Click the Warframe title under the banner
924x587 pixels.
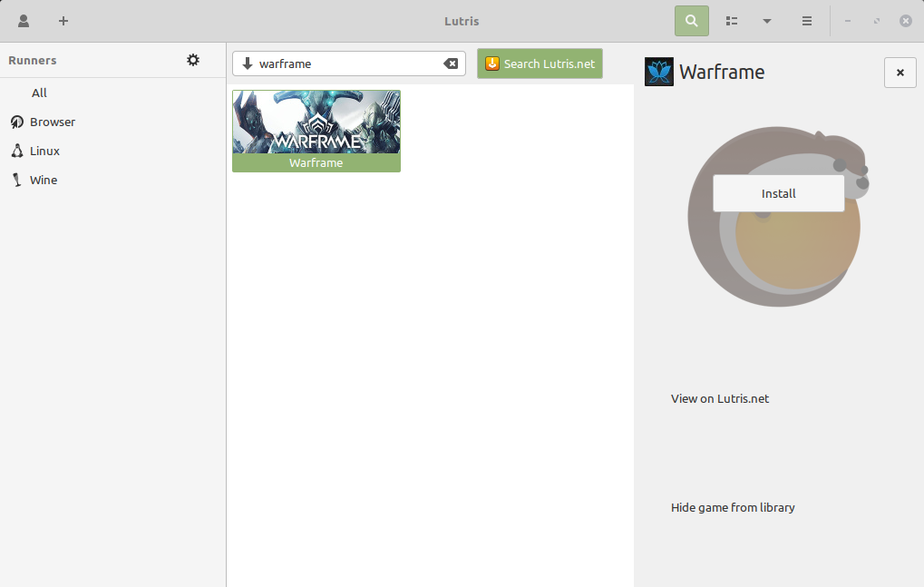coord(316,162)
